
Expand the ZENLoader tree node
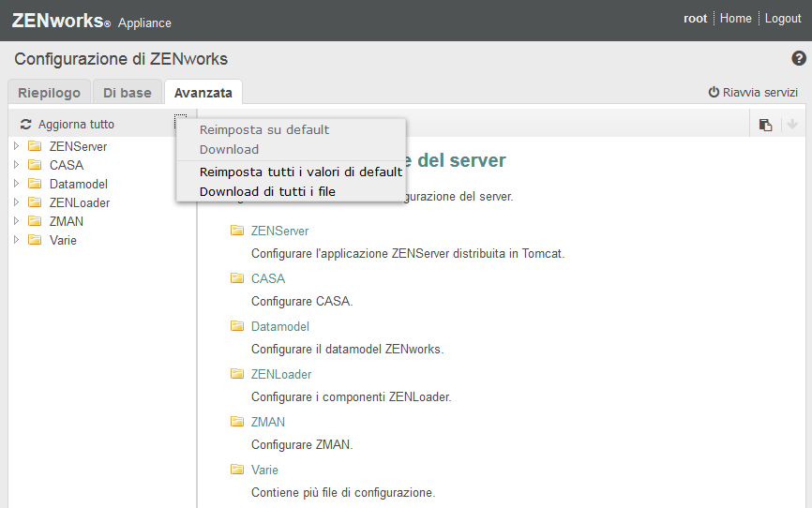(16, 202)
